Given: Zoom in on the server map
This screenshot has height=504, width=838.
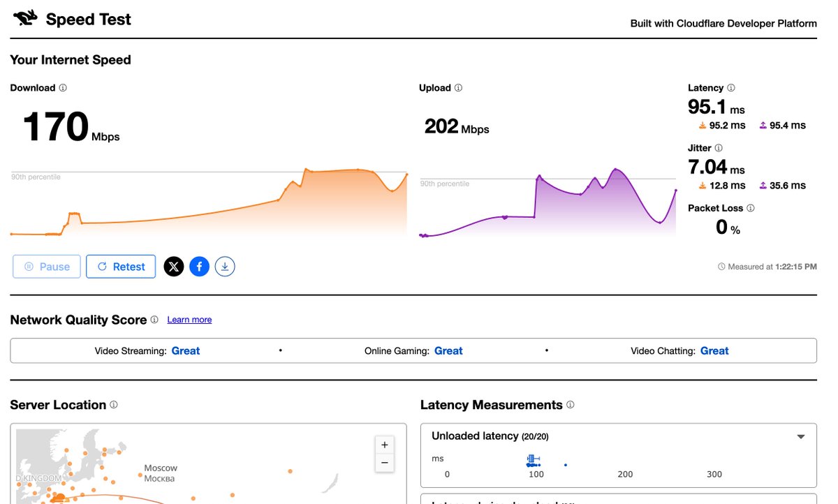Looking at the screenshot, I should click(x=384, y=445).
